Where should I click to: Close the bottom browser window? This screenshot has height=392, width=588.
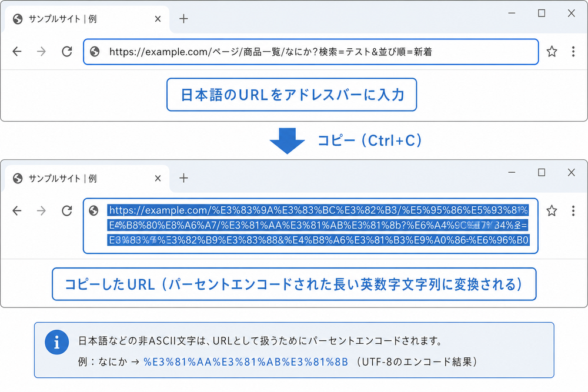pyautogui.click(x=571, y=172)
